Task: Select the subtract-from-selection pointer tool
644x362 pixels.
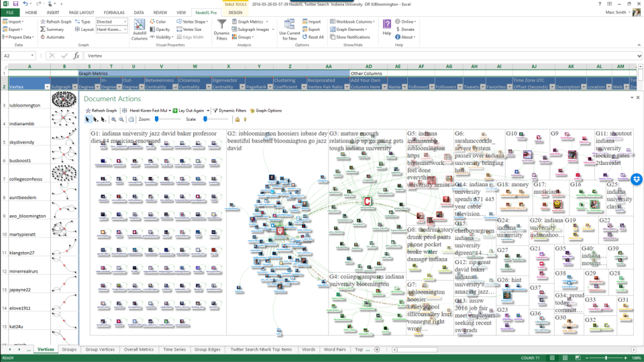Action: point(103,119)
